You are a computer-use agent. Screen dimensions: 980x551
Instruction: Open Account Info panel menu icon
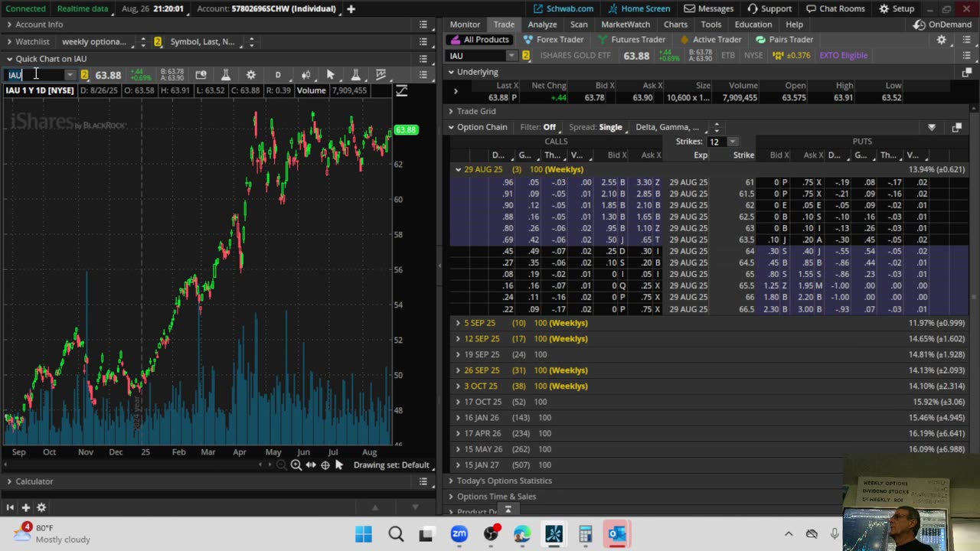coord(423,24)
